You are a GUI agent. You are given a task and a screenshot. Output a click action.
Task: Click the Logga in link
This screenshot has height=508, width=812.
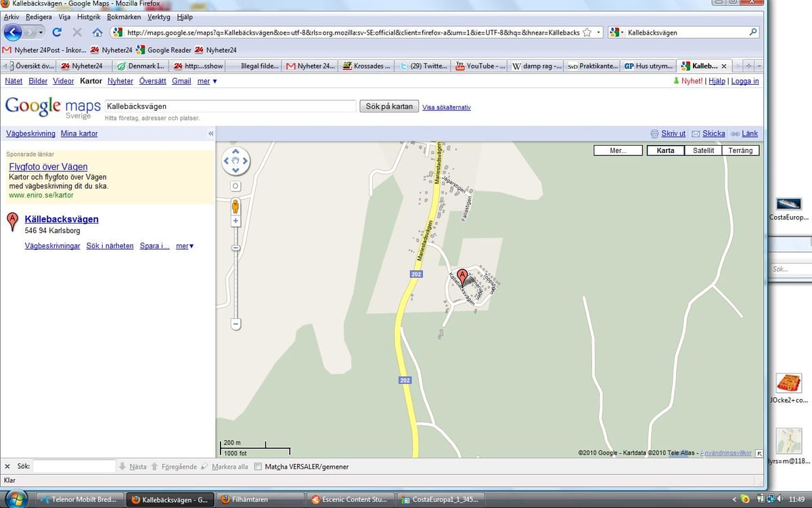click(x=745, y=81)
